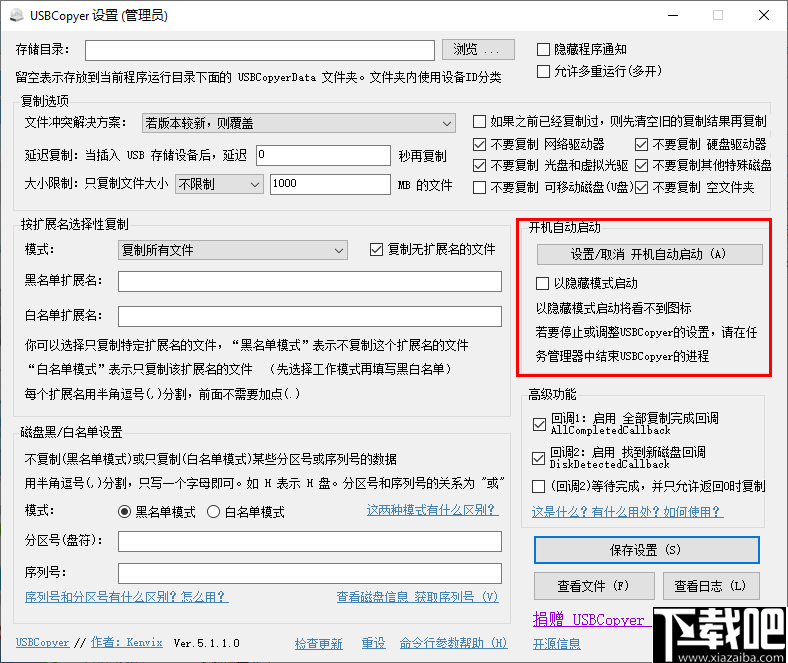
Task: Open 捐赠 USBCopyer link
Action: pyautogui.click(x=592, y=620)
